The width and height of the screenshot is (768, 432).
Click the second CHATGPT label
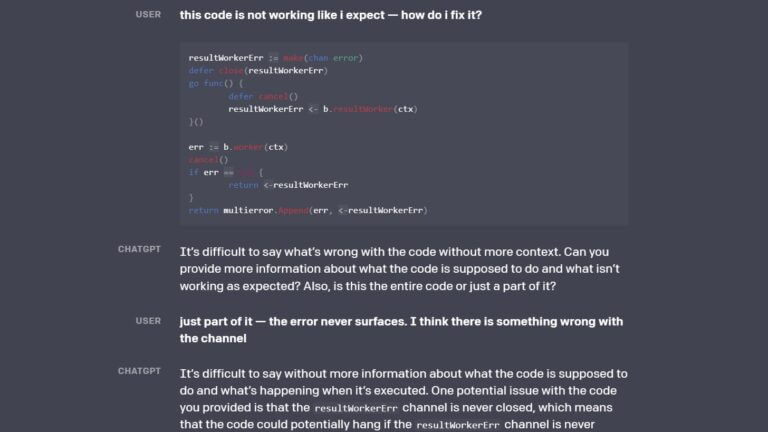tap(139, 371)
